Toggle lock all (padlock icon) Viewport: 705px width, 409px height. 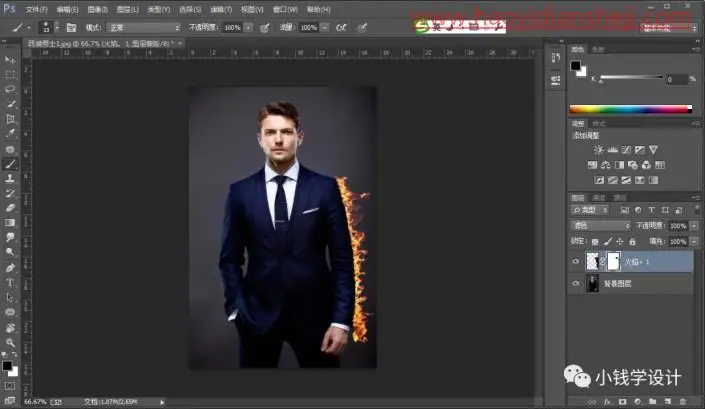632,241
